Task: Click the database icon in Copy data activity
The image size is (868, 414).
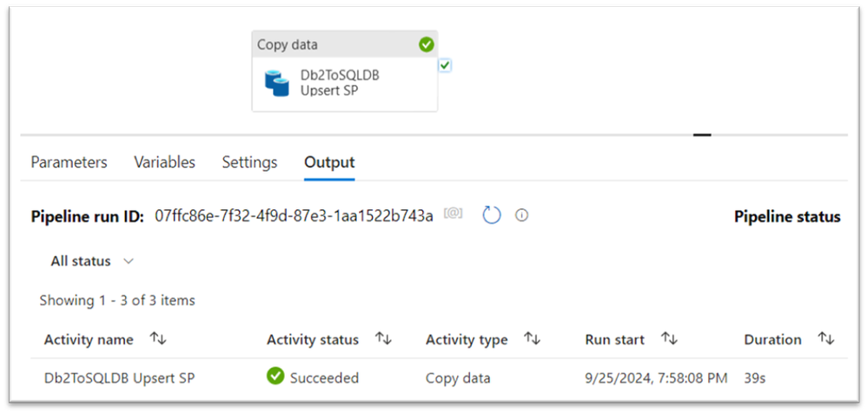Action: click(x=277, y=83)
